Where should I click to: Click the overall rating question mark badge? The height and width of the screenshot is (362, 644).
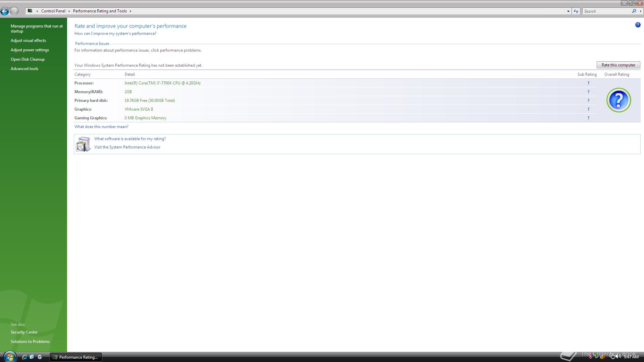(619, 100)
